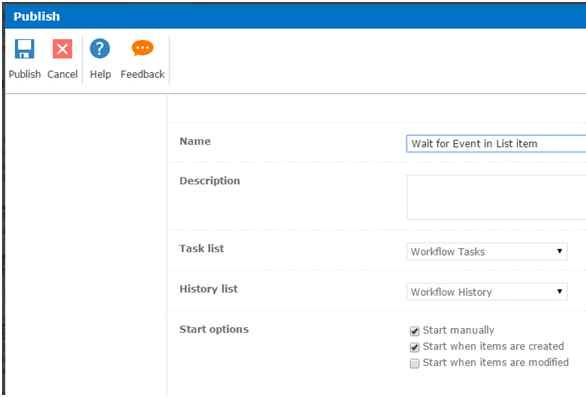Click the Start options label
The height and width of the screenshot is (397, 586).
(x=214, y=329)
